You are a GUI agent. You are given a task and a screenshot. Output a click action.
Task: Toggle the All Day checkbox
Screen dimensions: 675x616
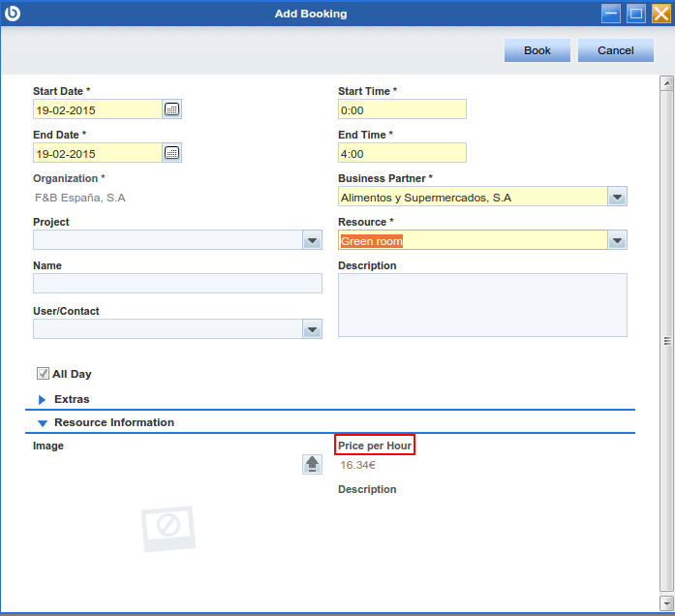[x=43, y=374]
